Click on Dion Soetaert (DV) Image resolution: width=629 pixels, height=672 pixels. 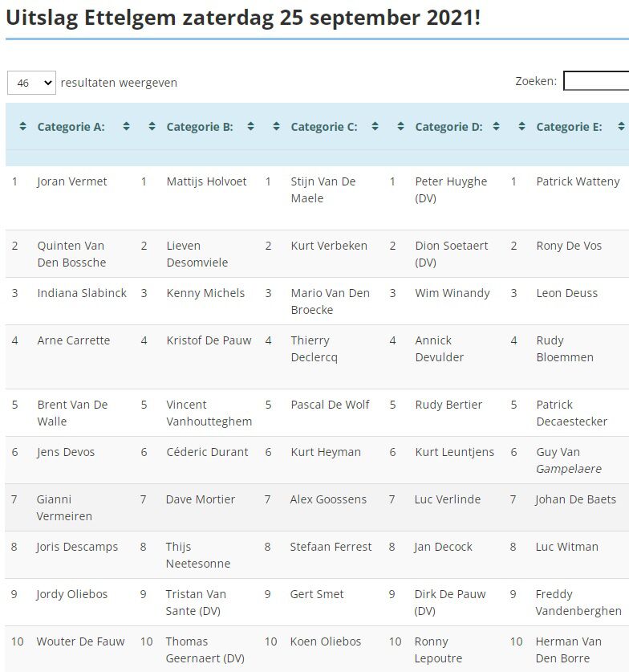pyautogui.click(x=452, y=255)
